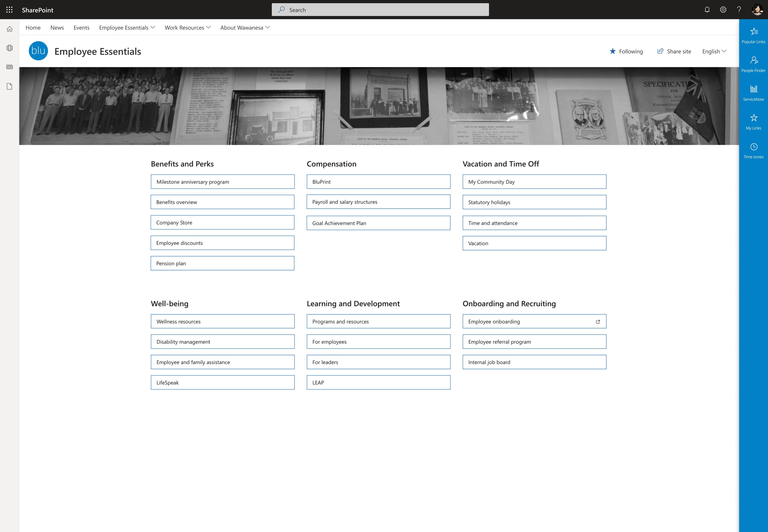Click your profile avatar
This screenshot has height=532, width=768.
click(x=757, y=10)
